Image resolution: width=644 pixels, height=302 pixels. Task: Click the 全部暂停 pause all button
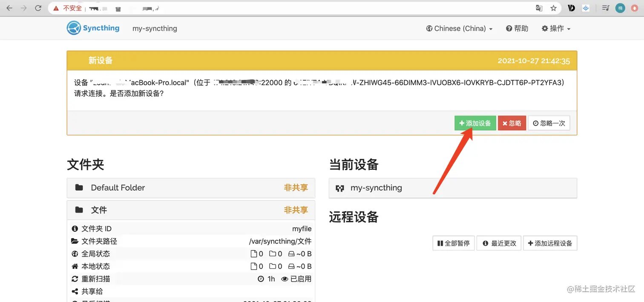(454, 243)
